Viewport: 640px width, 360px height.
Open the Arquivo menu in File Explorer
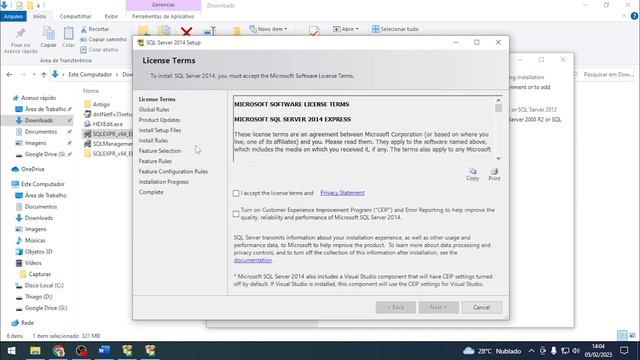tap(13, 16)
